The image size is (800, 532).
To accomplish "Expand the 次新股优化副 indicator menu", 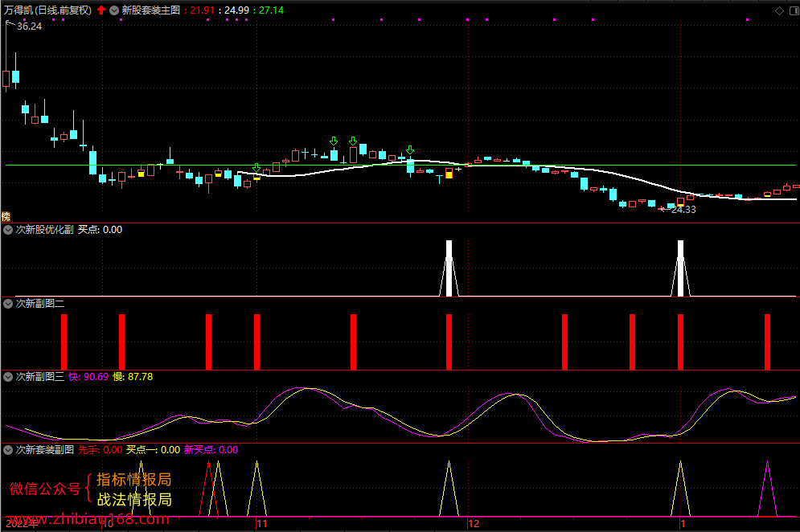I will (x=8, y=230).
